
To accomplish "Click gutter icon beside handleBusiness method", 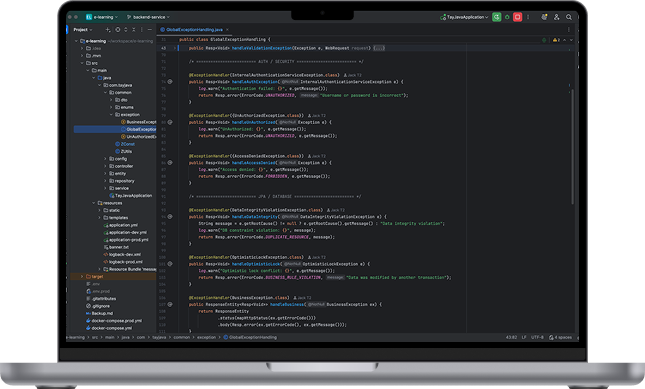I will (170, 304).
